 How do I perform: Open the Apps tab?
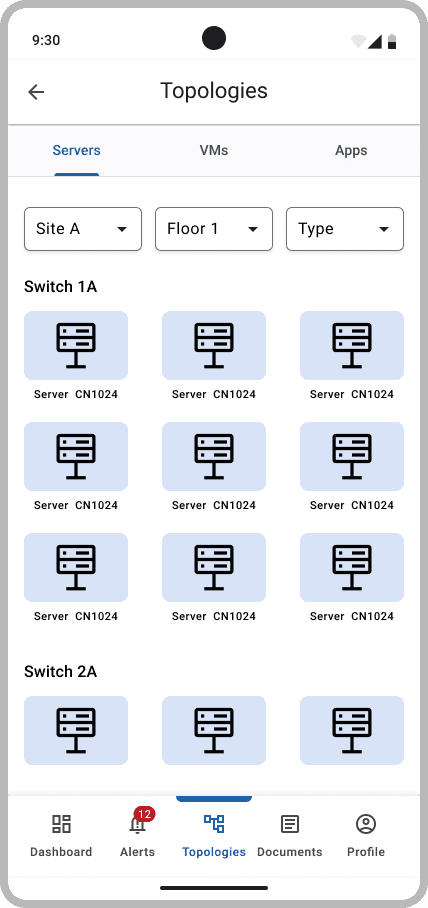click(x=351, y=151)
